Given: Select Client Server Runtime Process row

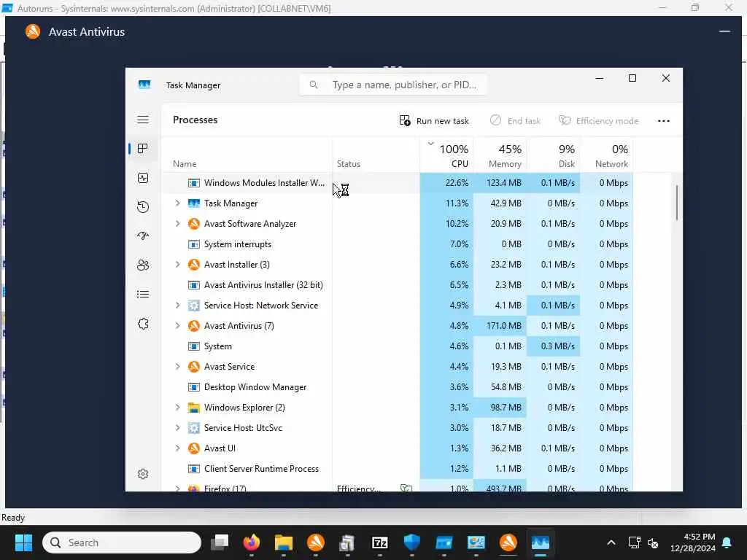Looking at the screenshot, I should 398,469.
